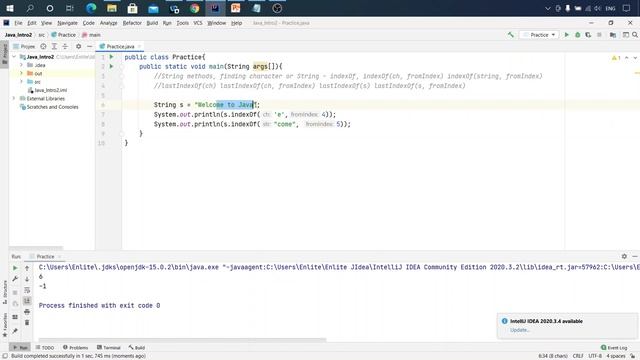Screen dimensions: 640x360
Task: Print the Run console output
Action: (x=27, y=312)
